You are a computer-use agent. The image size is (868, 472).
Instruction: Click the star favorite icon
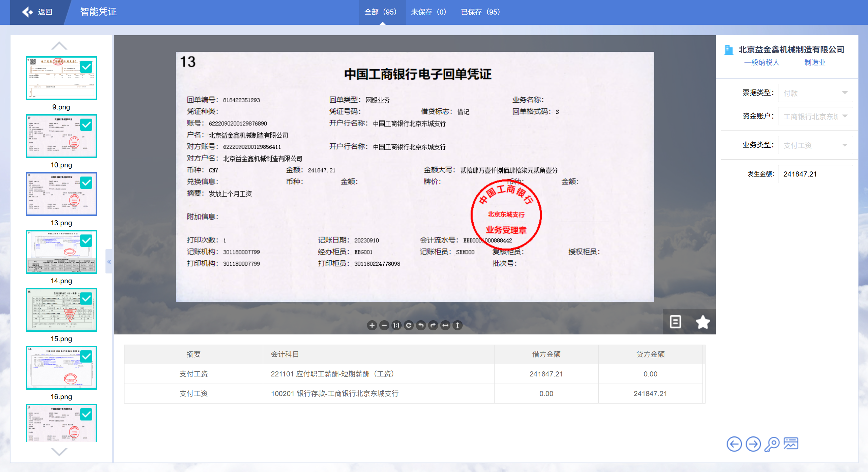702,322
